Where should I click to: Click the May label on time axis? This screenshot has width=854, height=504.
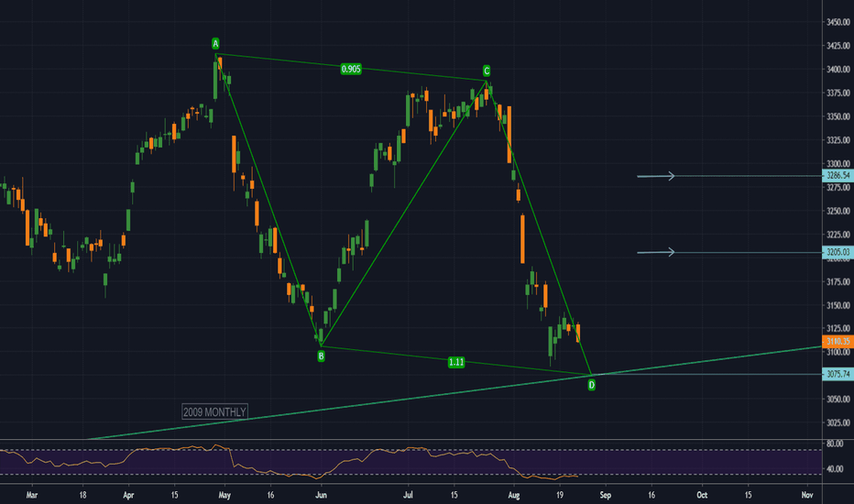coord(224,495)
